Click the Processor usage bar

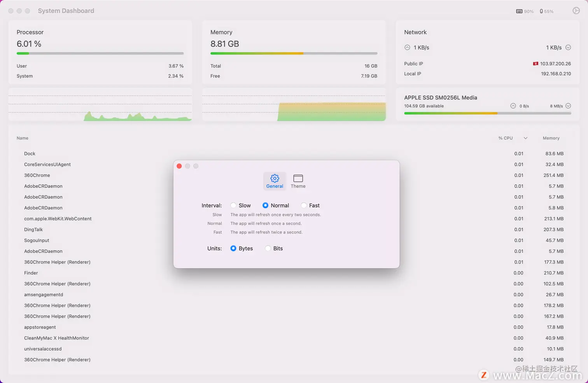100,53
